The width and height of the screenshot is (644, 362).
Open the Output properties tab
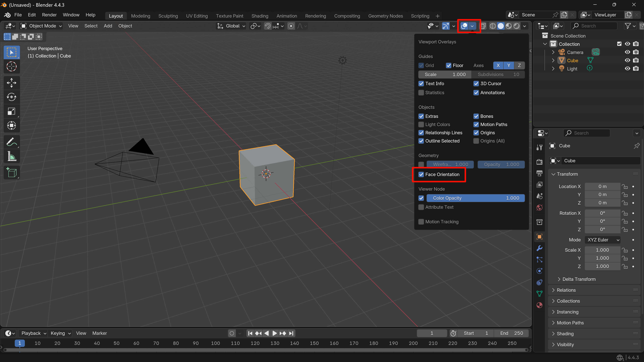point(539,173)
